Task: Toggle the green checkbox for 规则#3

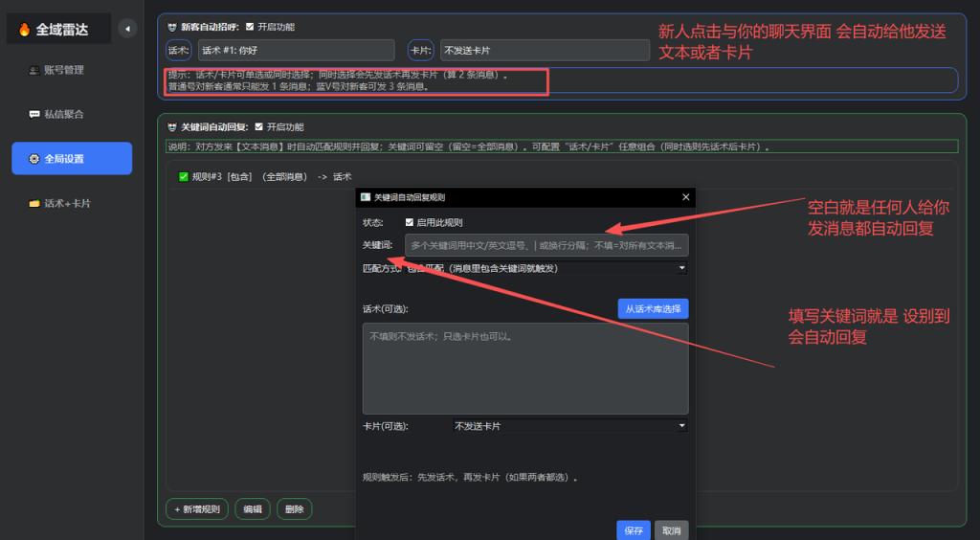Action: 184,176
